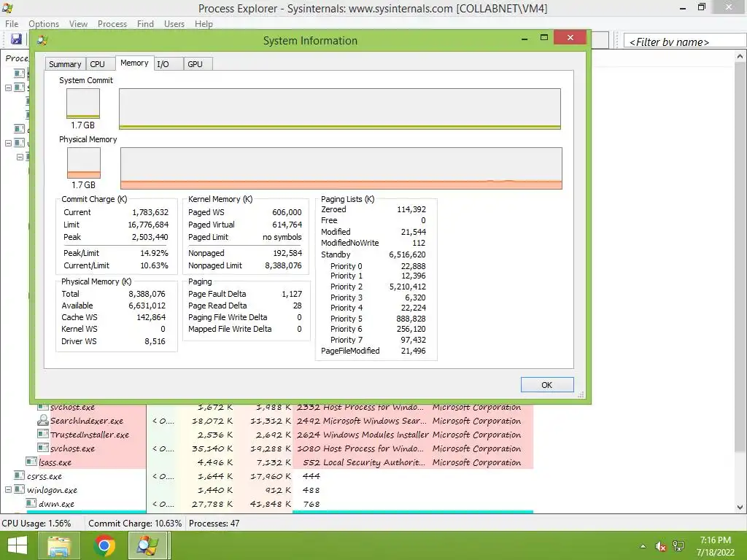Open the View menu
The width and height of the screenshot is (747, 560).
tap(78, 24)
